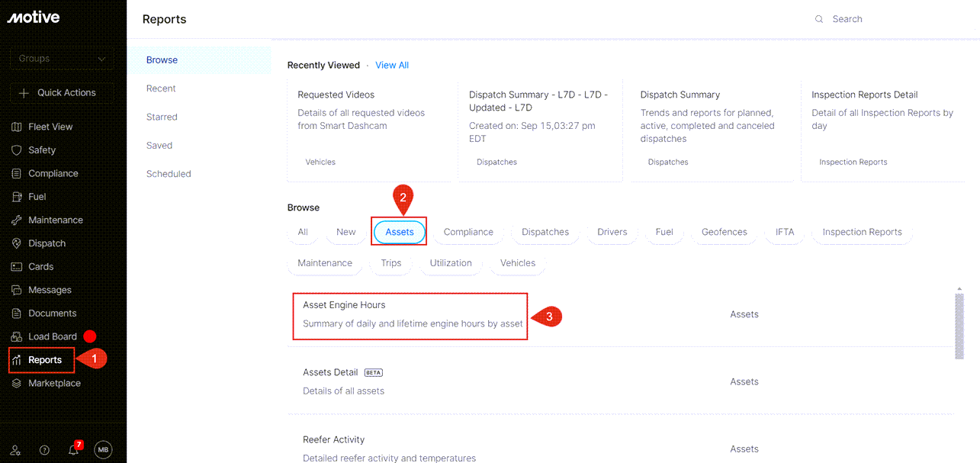Open the Dispatch Summary trends card
The width and height of the screenshot is (980, 463).
tap(712, 130)
